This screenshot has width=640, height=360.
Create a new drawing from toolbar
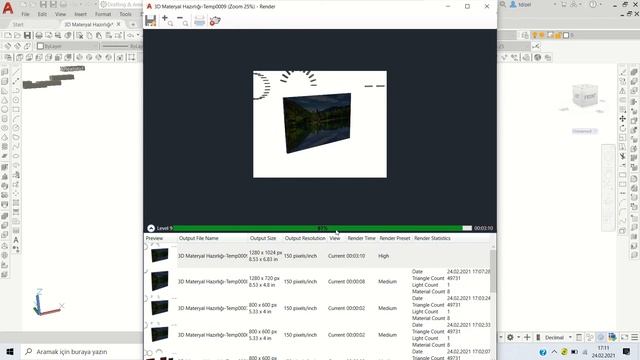point(8,36)
